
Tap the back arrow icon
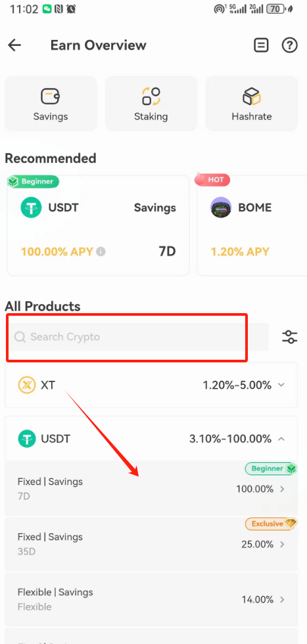click(x=15, y=45)
